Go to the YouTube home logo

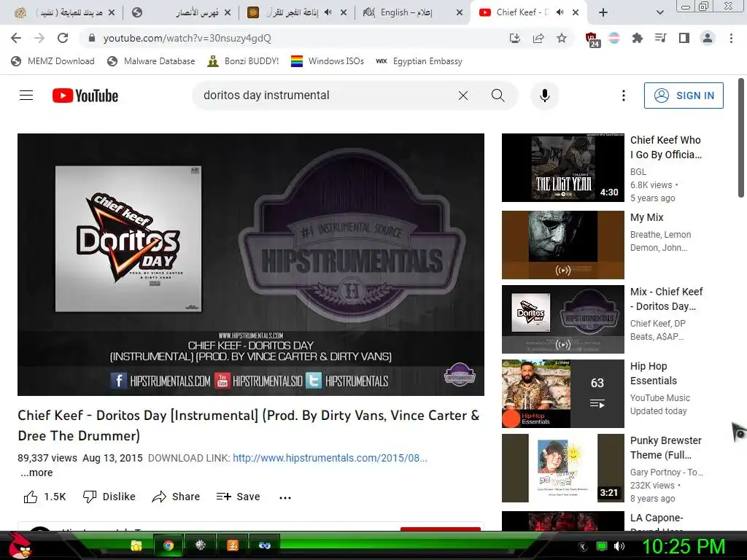85,96
